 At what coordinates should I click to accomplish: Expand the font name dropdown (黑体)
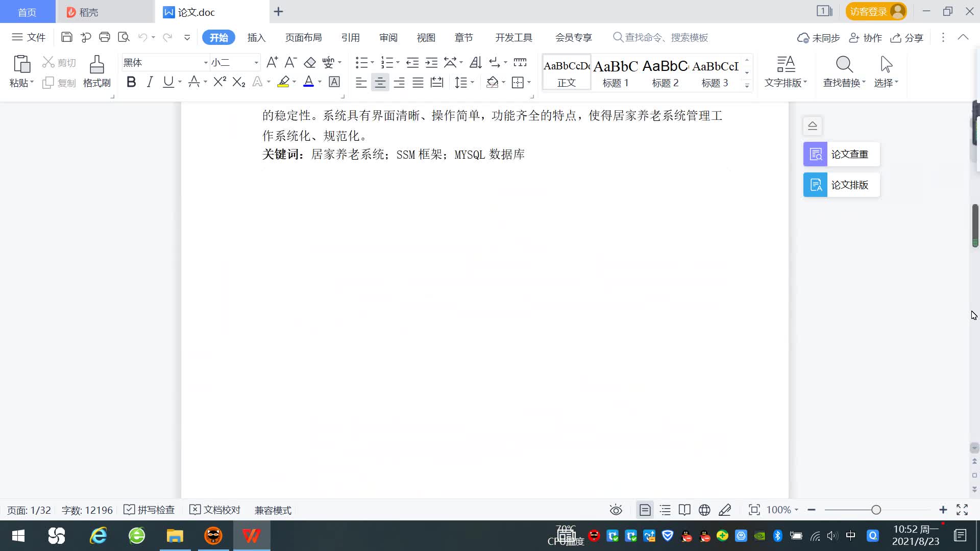click(206, 63)
